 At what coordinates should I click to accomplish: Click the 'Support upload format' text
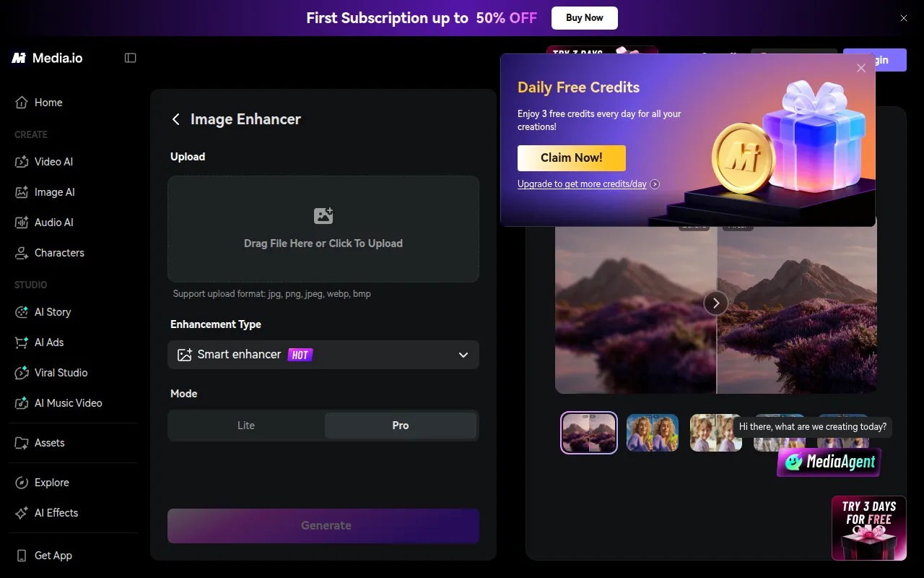[x=272, y=294]
